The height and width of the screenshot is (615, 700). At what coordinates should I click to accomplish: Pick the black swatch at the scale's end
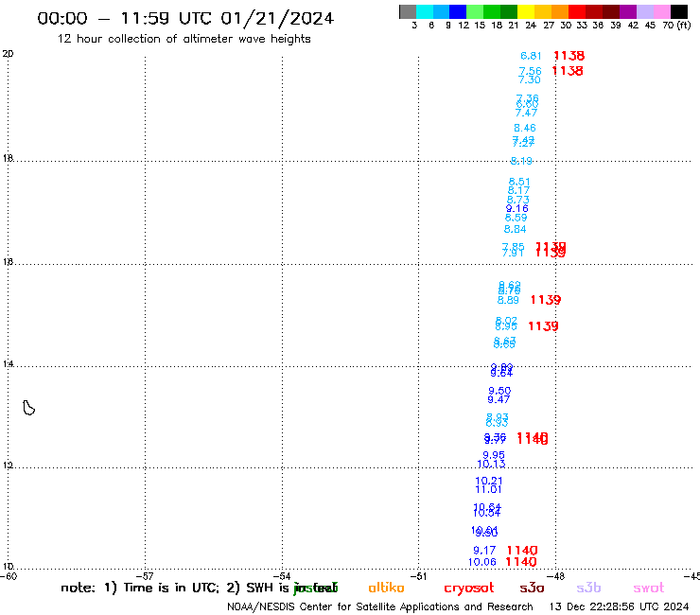pyautogui.click(x=678, y=11)
